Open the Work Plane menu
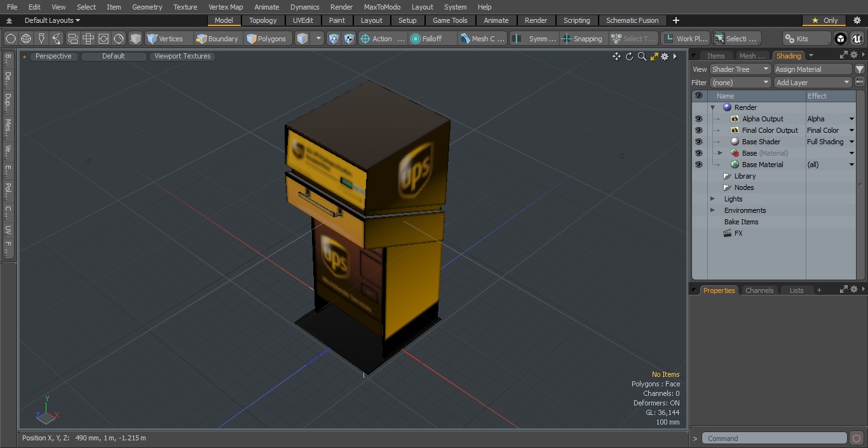The width and height of the screenshot is (868, 448). tap(685, 39)
